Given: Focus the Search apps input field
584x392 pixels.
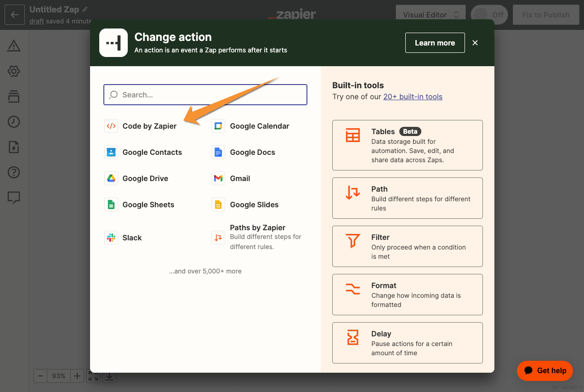Looking at the screenshot, I should 205,95.
